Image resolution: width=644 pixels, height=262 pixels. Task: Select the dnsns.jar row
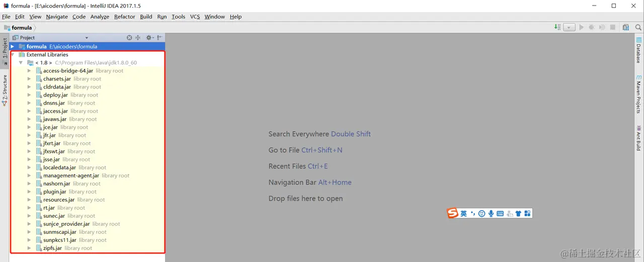[87, 103]
